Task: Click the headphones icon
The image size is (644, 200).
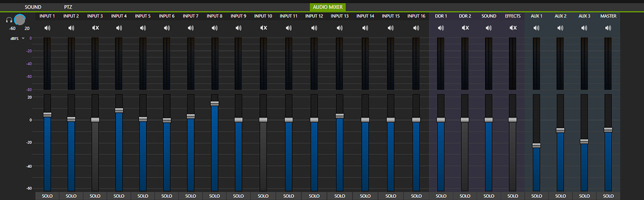Action: click(x=9, y=20)
